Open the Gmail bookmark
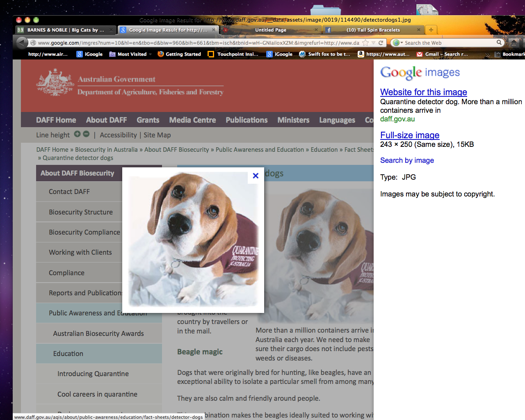This screenshot has height=420, width=525. (x=442, y=54)
